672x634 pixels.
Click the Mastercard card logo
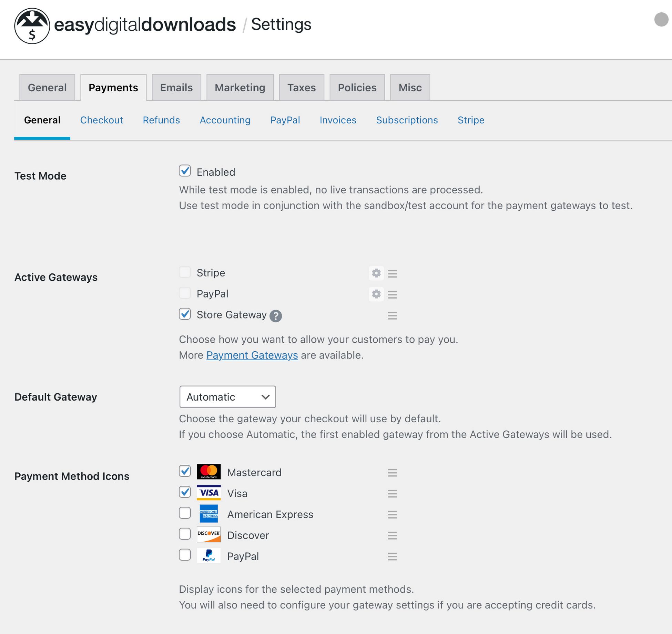(x=208, y=472)
